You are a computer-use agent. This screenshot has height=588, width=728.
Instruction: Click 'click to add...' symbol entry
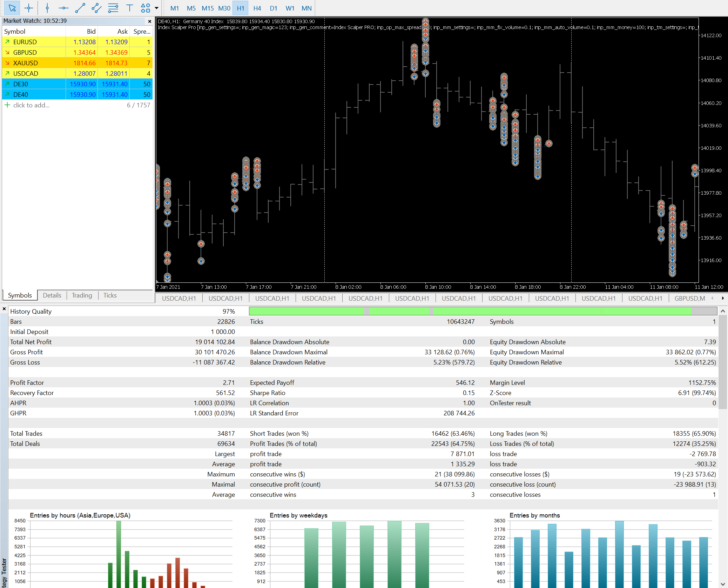[x=31, y=105]
